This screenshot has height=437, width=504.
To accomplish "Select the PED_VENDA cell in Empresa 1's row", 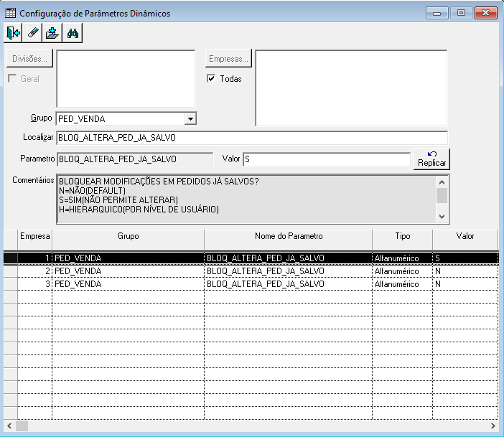I will coord(129,258).
